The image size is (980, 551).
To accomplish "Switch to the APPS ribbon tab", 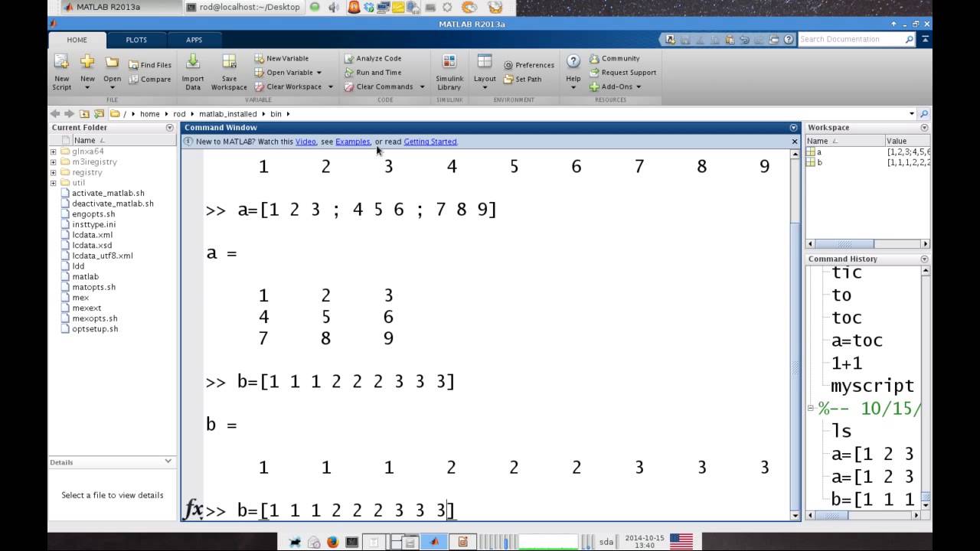I will coord(194,40).
